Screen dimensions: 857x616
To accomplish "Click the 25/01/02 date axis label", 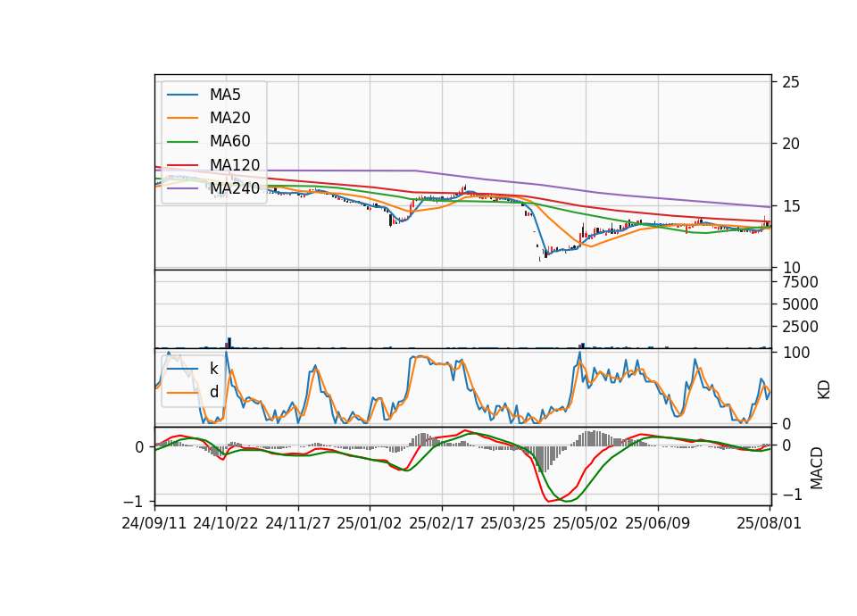I will click(370, 523).
